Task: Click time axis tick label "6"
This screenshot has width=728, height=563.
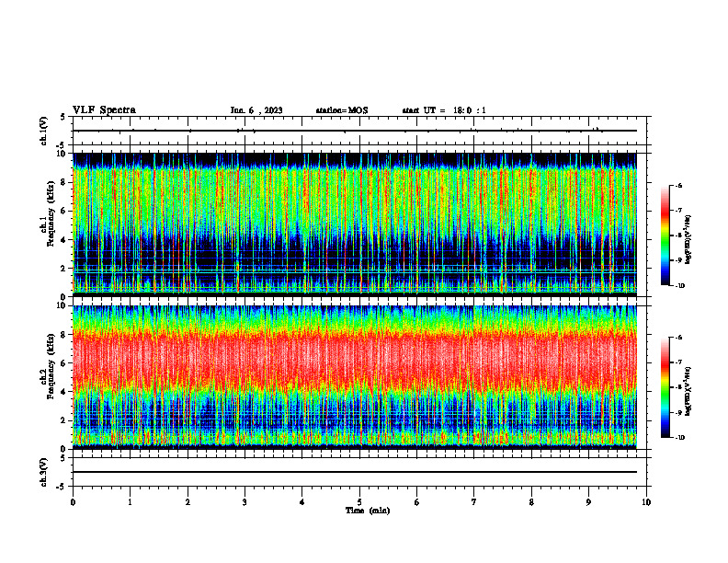Action: (x=417, y=502)
